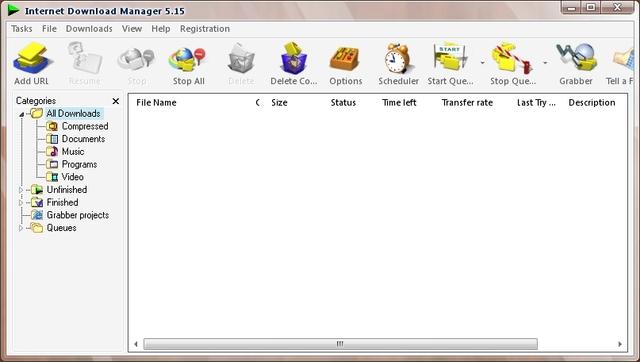Click the Music category folder icon
The width and height of the screenshot is (640, 362).
(x=52, y=151)
